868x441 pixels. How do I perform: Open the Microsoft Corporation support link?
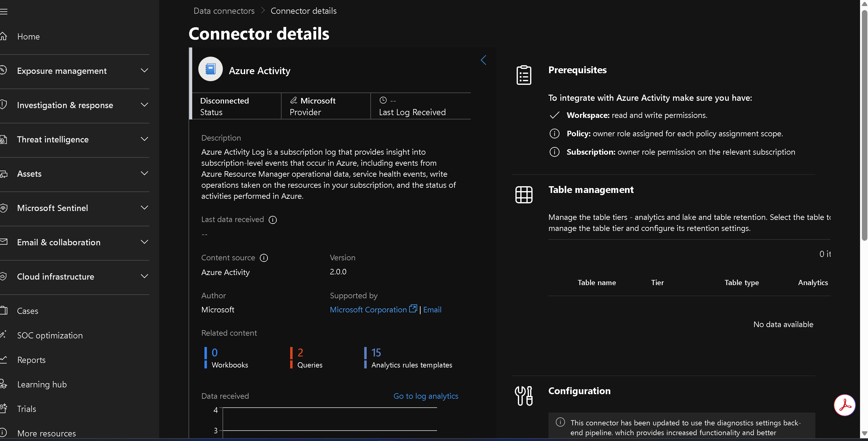pos(368,310)
